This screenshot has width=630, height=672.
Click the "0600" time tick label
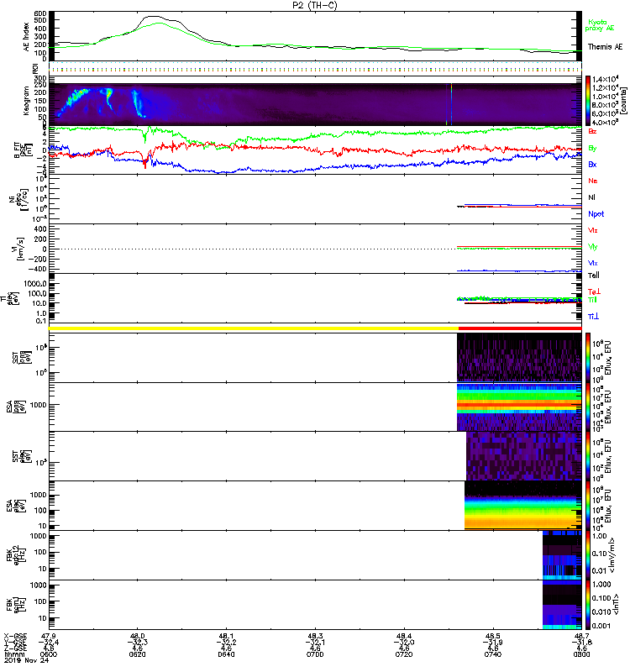click(x=48, y=654)
